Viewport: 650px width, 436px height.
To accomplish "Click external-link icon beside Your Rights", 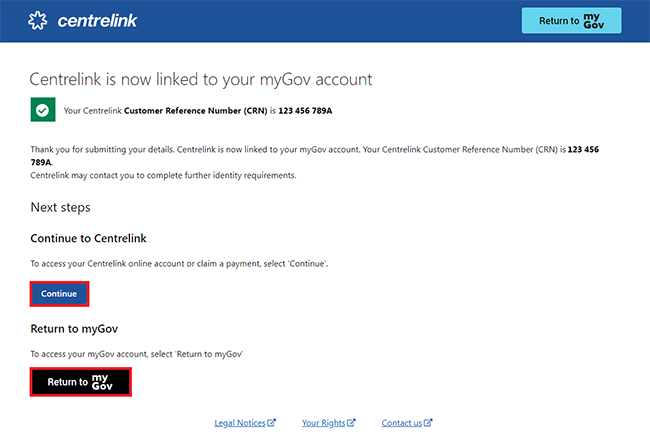I will [x=351, y=423].
